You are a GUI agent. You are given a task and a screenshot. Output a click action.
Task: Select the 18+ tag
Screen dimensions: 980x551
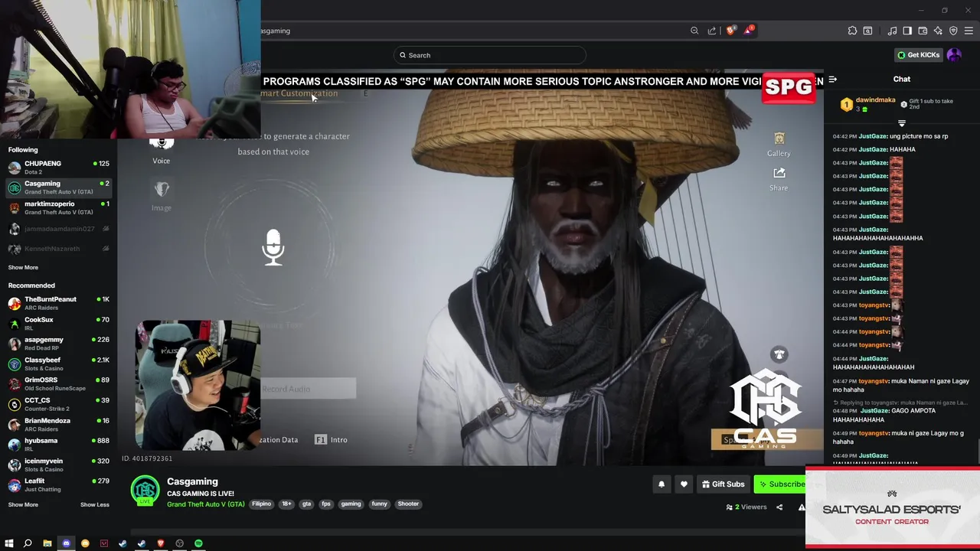pyautogui.click(x=286, y=504)
